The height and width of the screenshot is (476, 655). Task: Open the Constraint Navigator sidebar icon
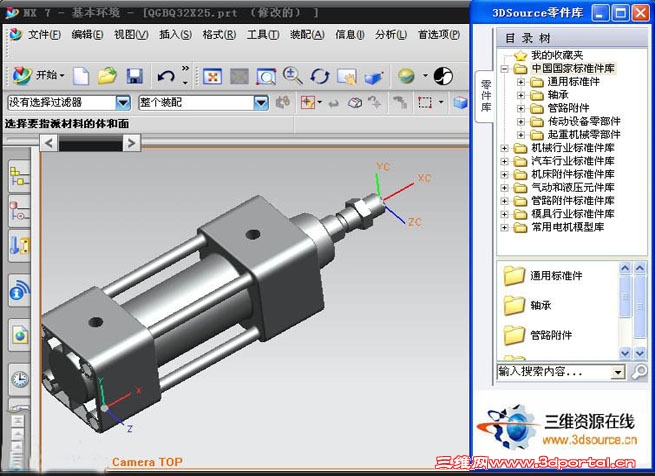(x=19, y=211)
